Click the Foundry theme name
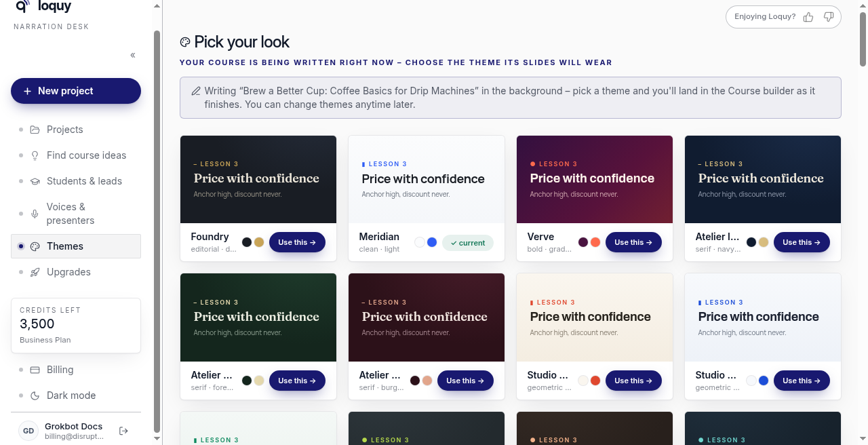Screen dimensions: 868x445 click(210, 237)
